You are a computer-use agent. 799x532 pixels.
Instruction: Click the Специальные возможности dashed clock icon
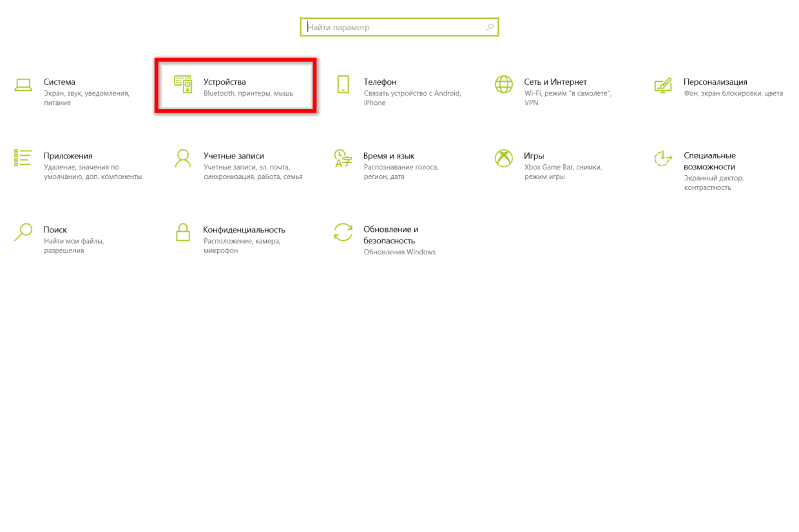pos(663,158)
